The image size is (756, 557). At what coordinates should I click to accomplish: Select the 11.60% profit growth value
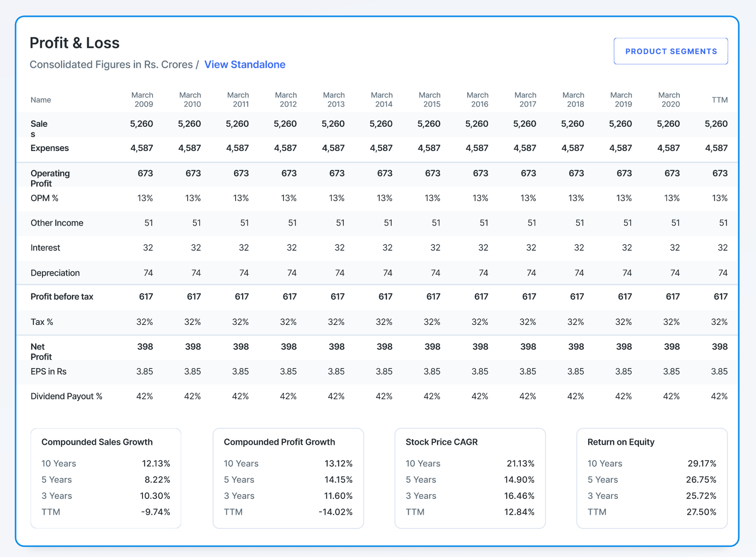tap(338, 496)
